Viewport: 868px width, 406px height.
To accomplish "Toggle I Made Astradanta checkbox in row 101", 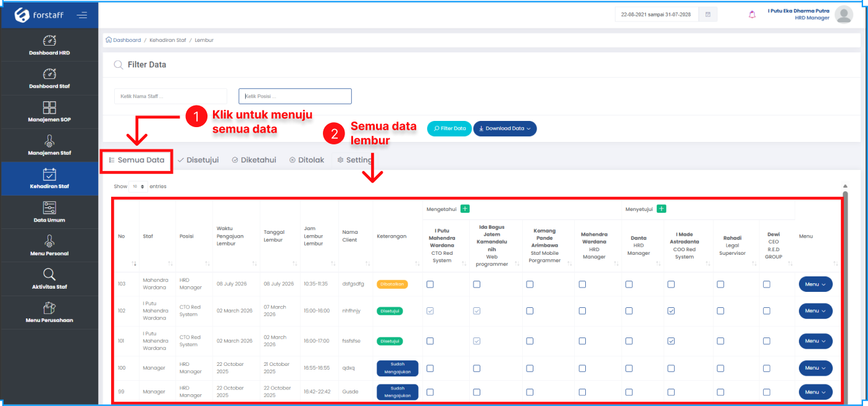I will click(x=671, y=341).
